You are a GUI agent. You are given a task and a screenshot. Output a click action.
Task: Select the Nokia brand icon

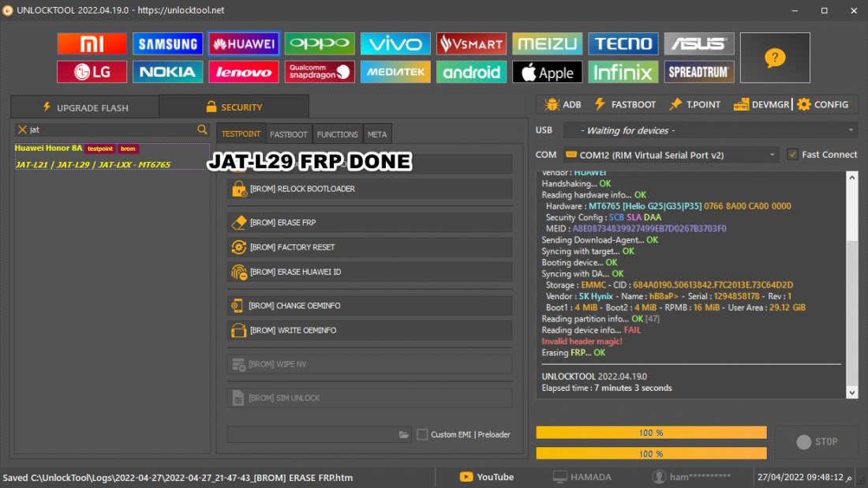point(167,72)
